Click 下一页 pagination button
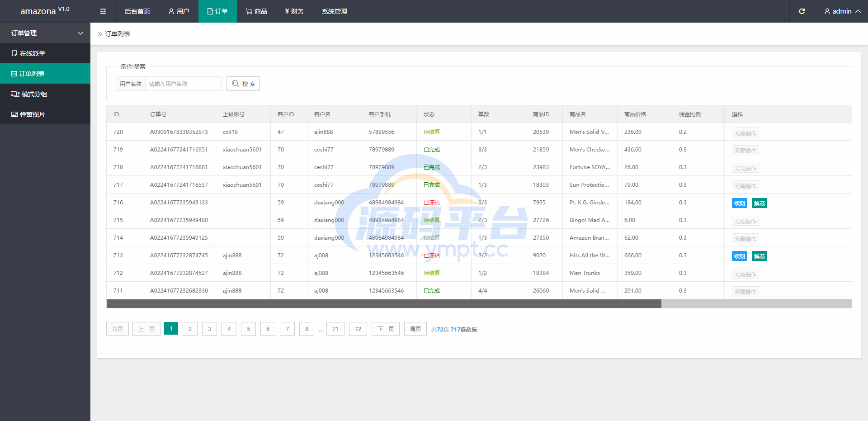 pos(386,329)
